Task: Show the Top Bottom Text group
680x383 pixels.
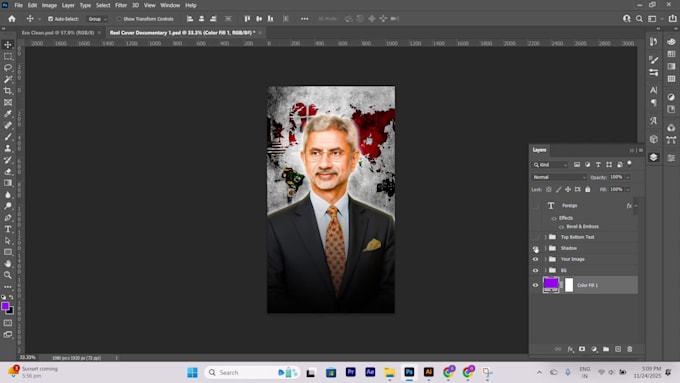Action: coord(536,237)
